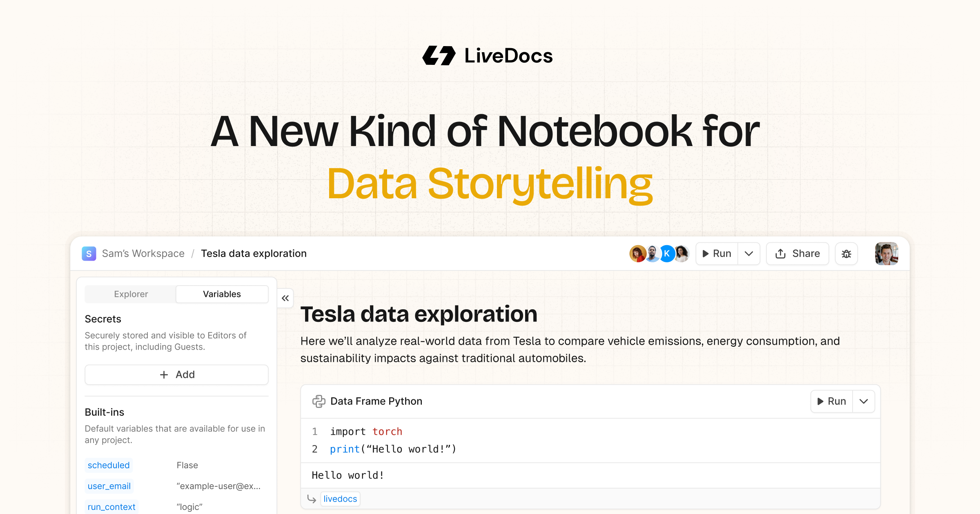
Task: Go to Sam's Workspace breadcrumb
Action: (143, 253)
